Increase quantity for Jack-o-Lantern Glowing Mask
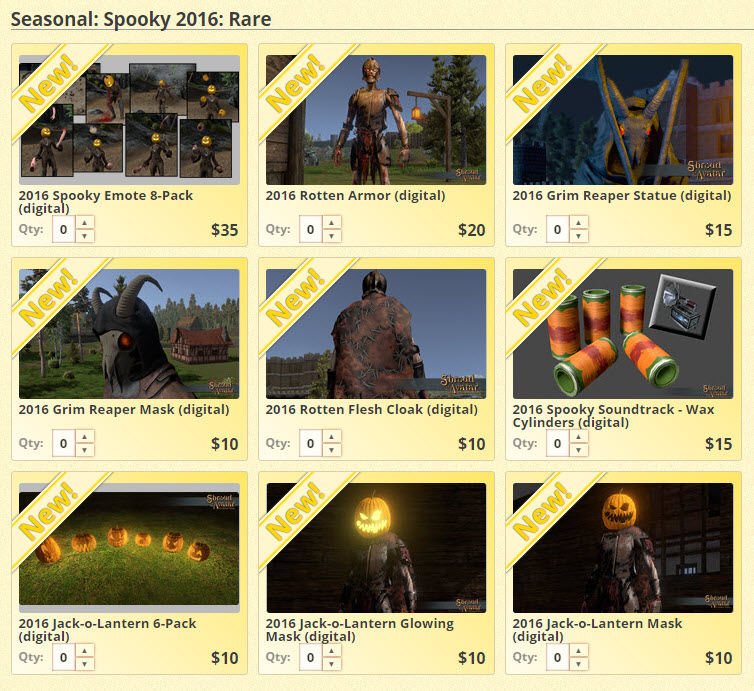 click(x=332, y=651)
